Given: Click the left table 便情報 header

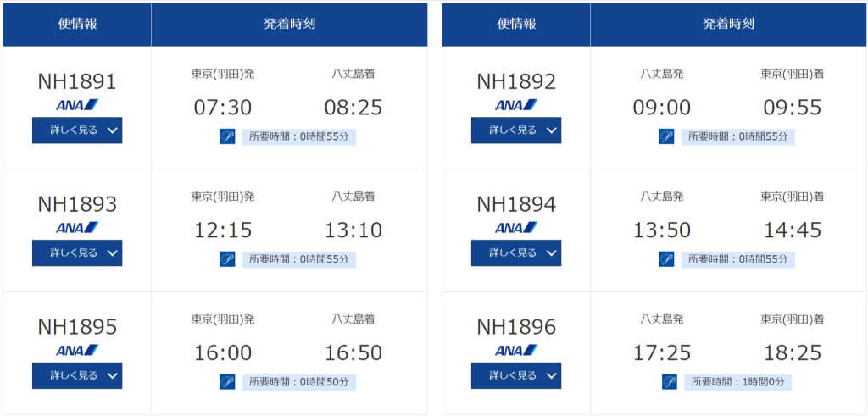Looking at the screenshot, I should coord(77,24).
